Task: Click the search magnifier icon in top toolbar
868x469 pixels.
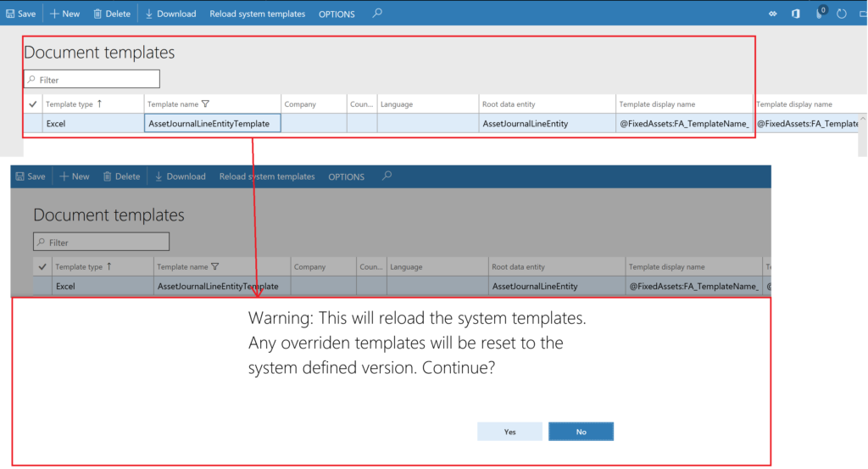Action: [377, 13]
